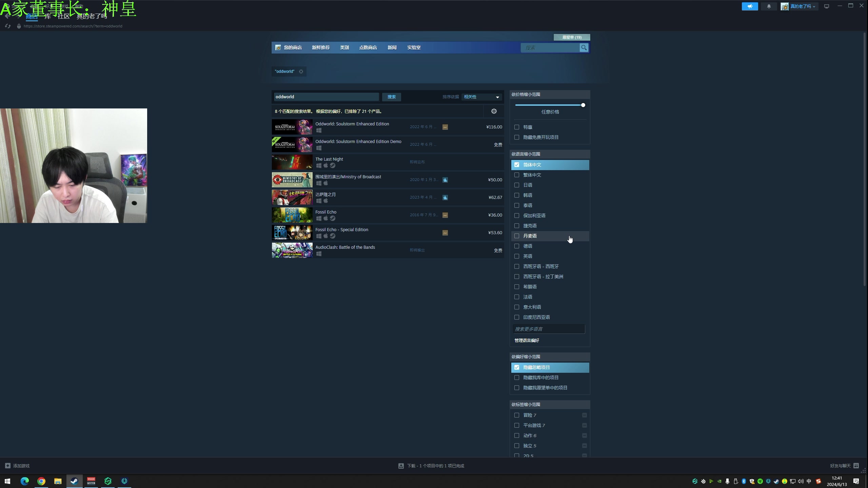868x488 pixels.
Task: Open search preferences gear icon
Action: pos(494,111)
